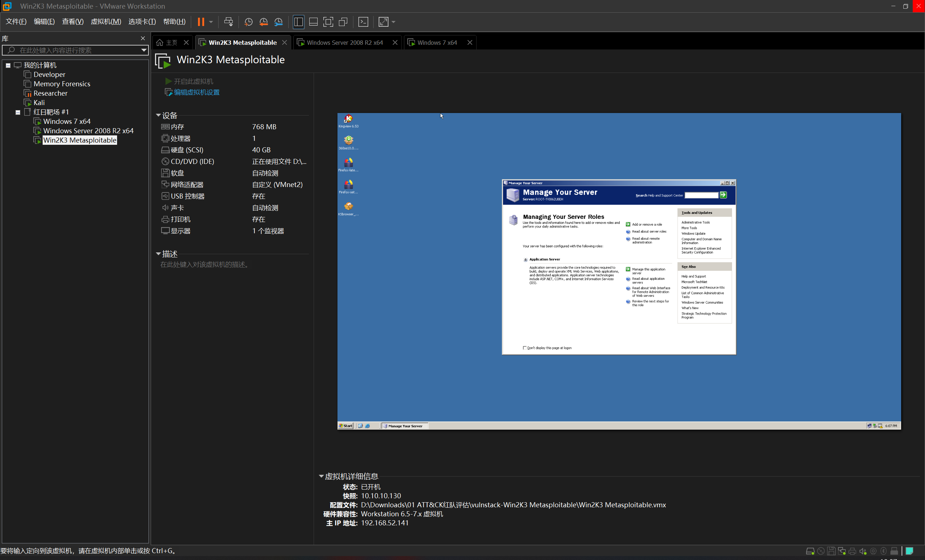Open the 帮助(H) menu
The width and height of the screenshot is (925, 560).
(174, 22)
